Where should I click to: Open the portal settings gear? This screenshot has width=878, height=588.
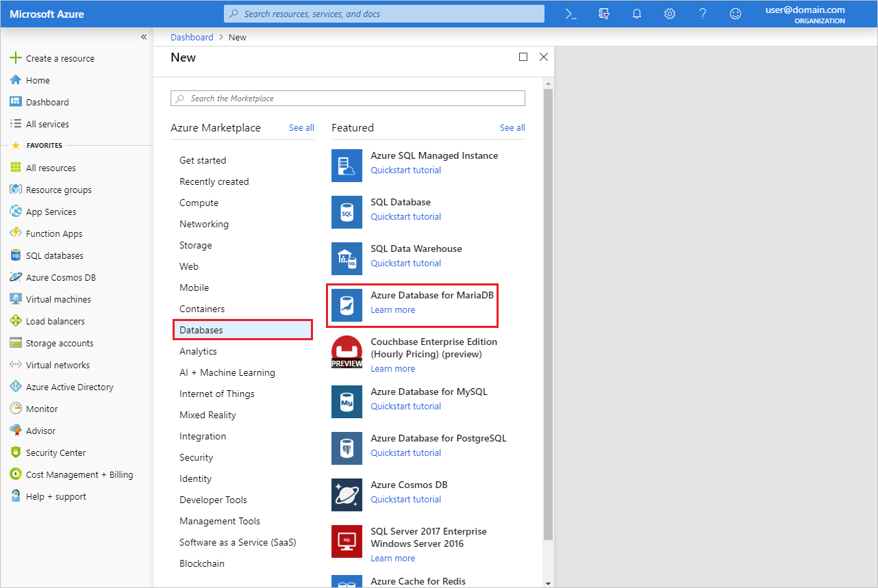pos(669,13)
